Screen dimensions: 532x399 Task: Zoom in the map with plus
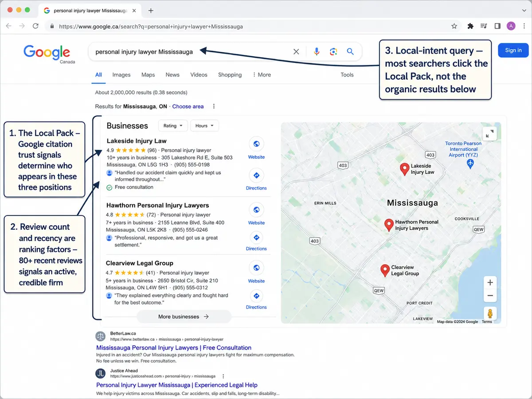[490, 282]
